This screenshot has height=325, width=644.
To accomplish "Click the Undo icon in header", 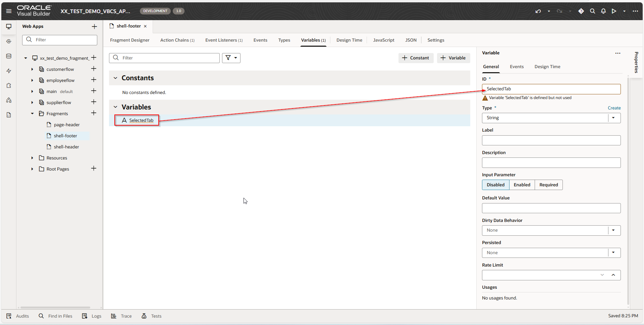I will pos(538,11).
